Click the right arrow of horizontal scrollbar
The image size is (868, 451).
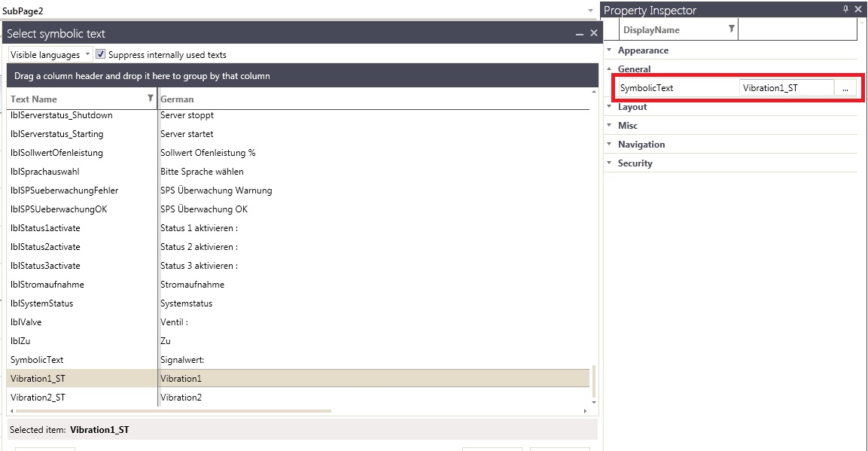pyautogui.click(x=586, y=411)
